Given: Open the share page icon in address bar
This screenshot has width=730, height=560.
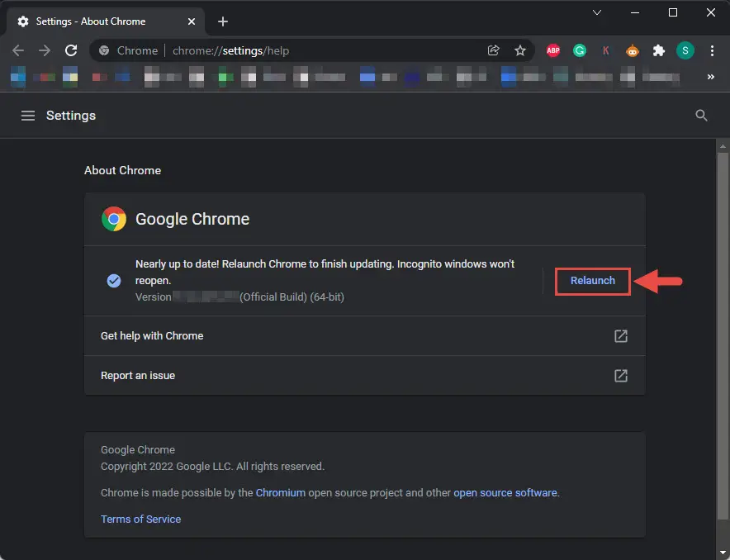Looking at the screenshot, I should [x=493, y=50].
